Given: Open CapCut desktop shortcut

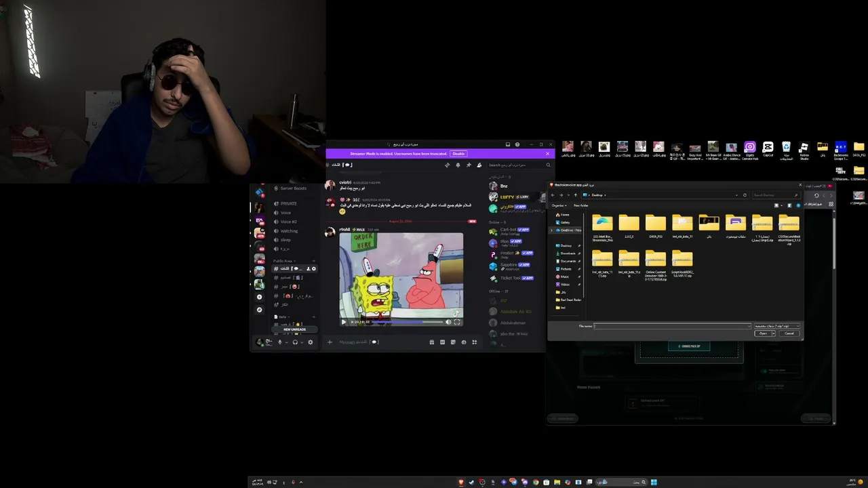Looking at the screenshot, I should (768, 150).
